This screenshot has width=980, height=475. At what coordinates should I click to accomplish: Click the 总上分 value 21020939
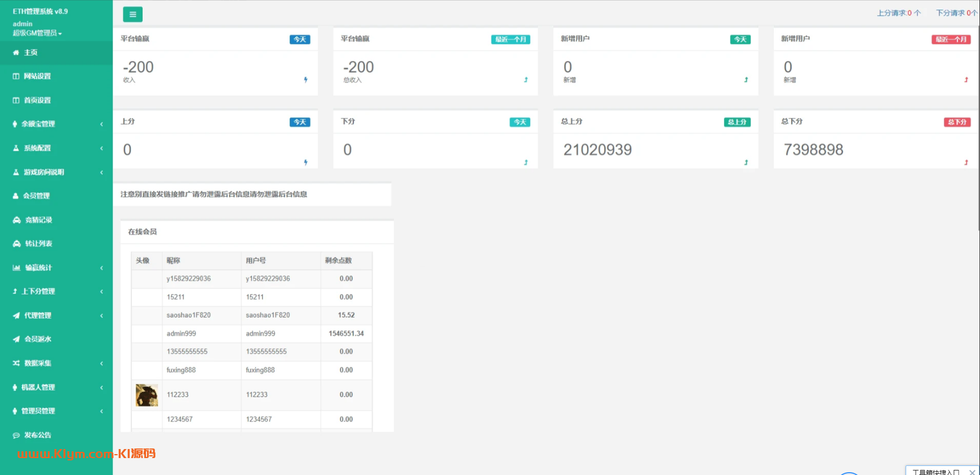(x=597, y=149)
